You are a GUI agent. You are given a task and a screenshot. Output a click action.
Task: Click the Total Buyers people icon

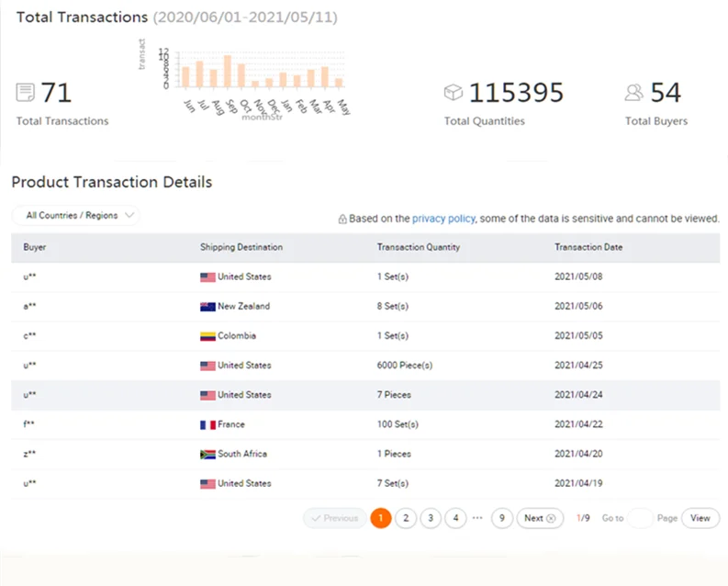(633, 93)
